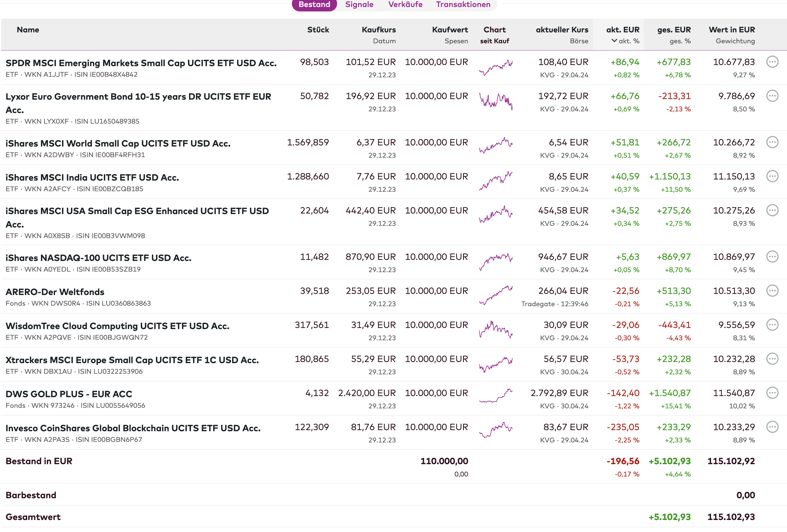Open Xtrackers MSCI Europe Small Cap link

[x=132, y=360]
